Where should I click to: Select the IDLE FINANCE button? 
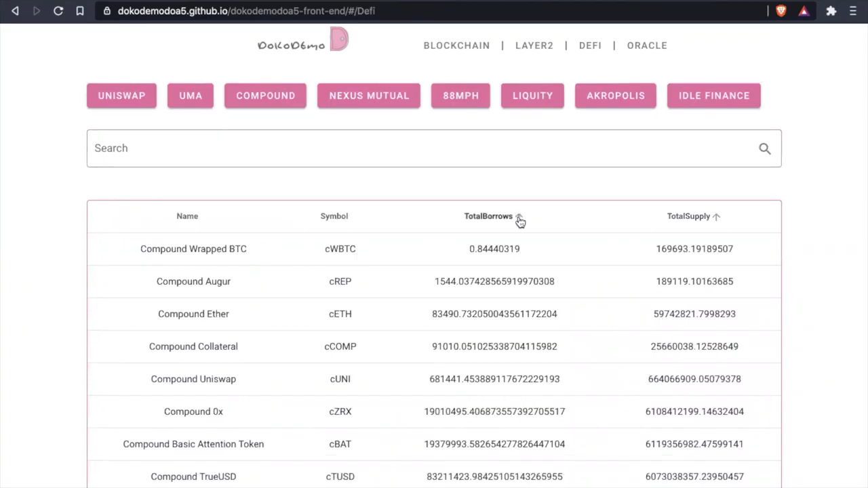tap(714, 96)
